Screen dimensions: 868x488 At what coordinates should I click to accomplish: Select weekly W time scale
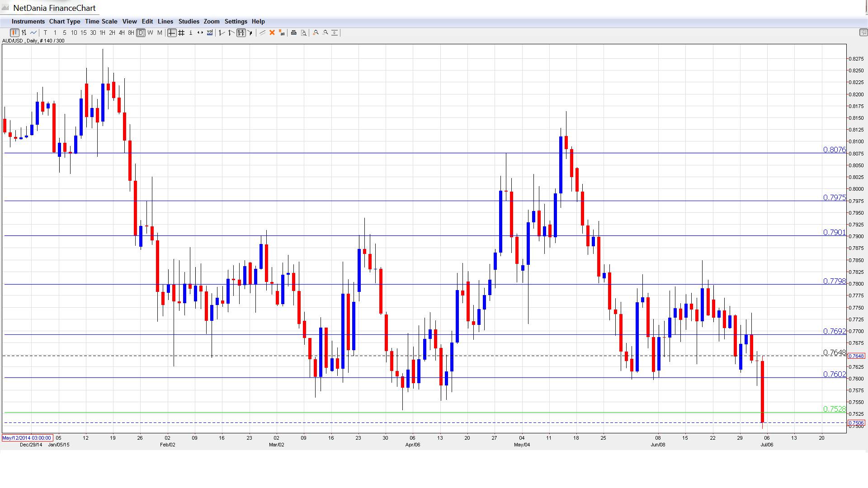click(x=151, y=33)
